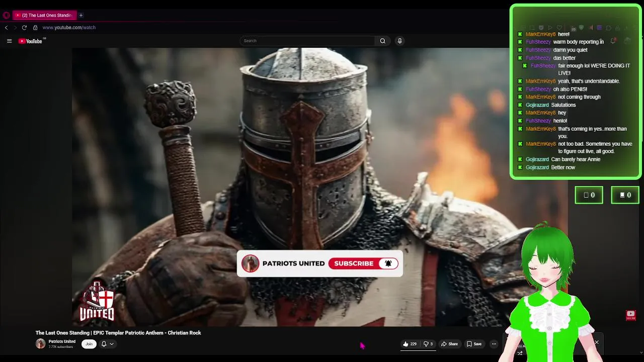Click the video title 'The Last Ones Standing'
Viewport: 644px width, 362px height.
pos(118,333)
